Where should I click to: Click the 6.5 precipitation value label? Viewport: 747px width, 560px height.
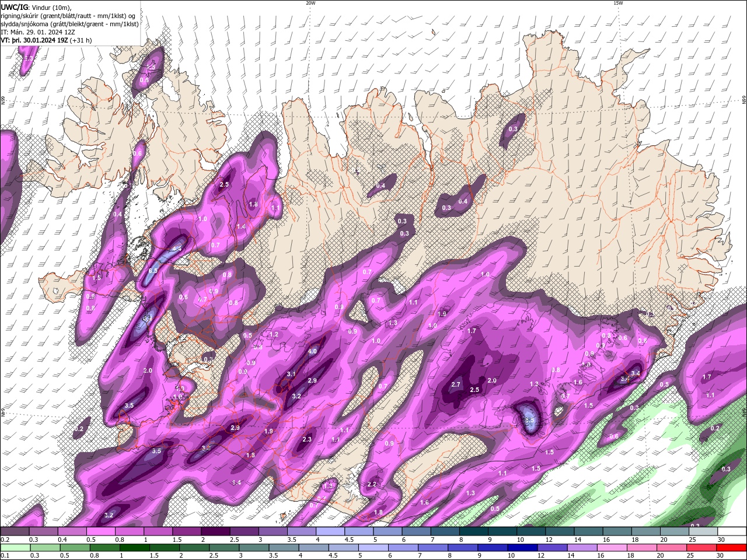(x=153, y=271)
